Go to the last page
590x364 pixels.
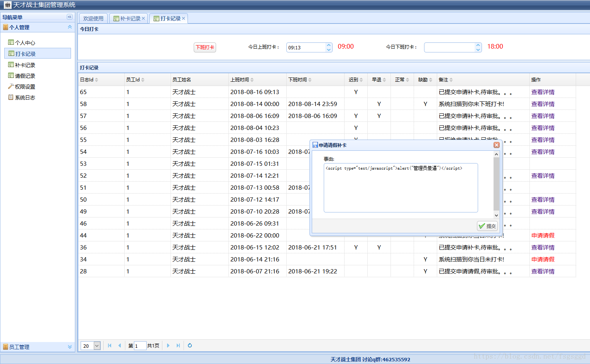(178, 345)
